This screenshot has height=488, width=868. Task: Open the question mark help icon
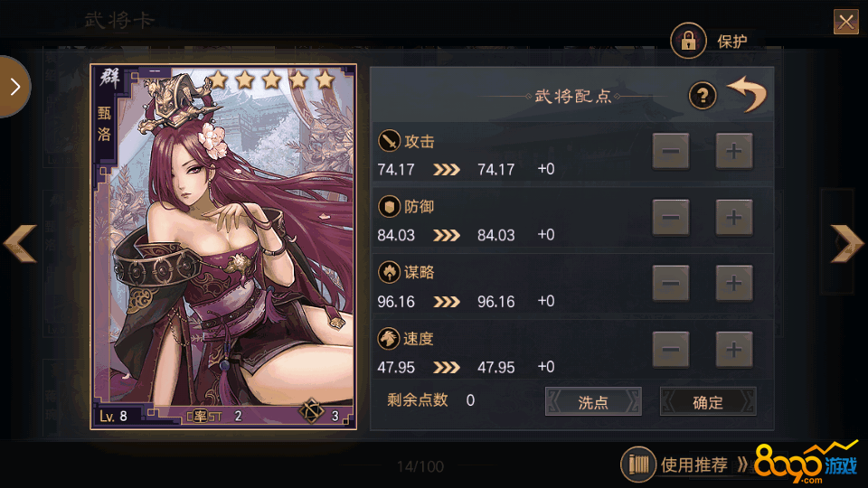pos(703,97)
